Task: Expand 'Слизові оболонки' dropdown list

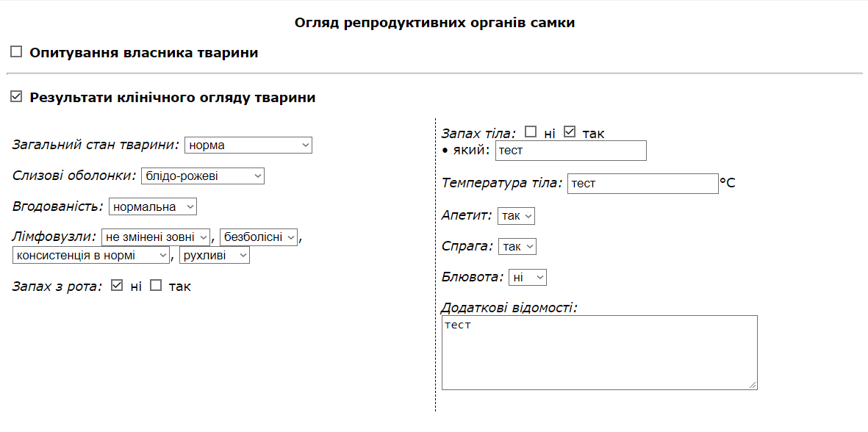Action: click(202, 176)
